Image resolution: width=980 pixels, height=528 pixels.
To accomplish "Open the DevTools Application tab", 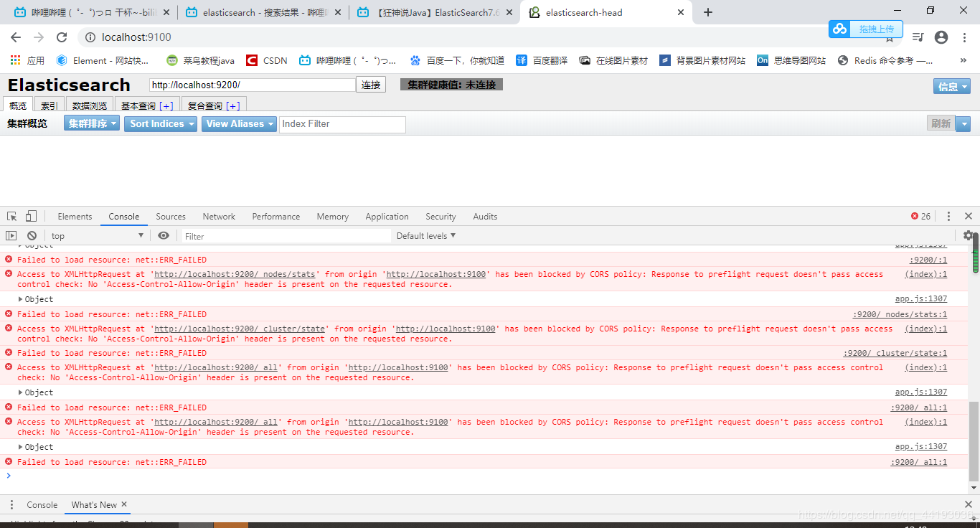I will [387, 216].
